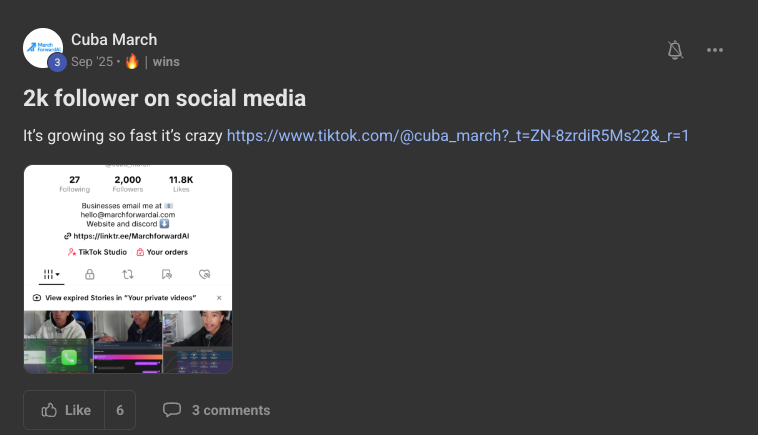Click the fire emoji next to date
Screen dimensions: 758x435
point(132,61)
